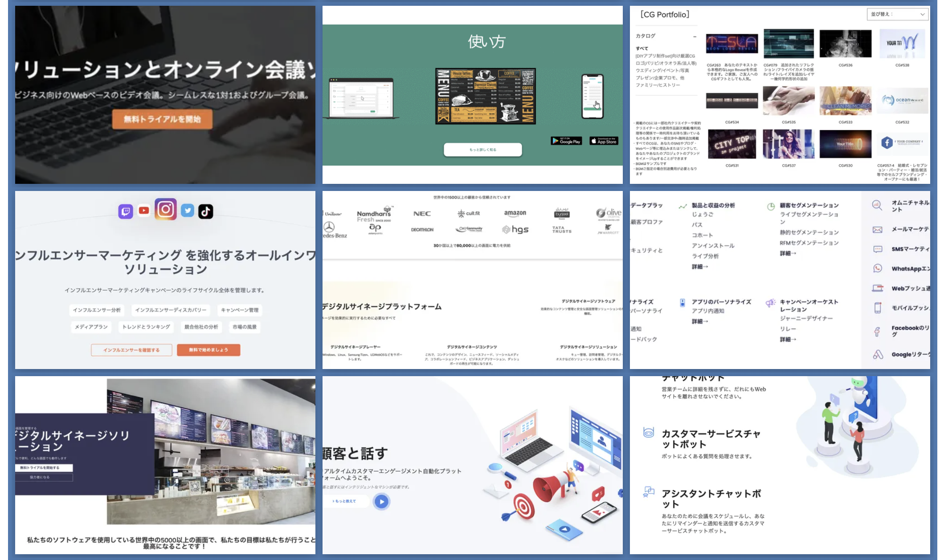Click 詳細 link under 製品と収益の分析

[x=700, y=267]
